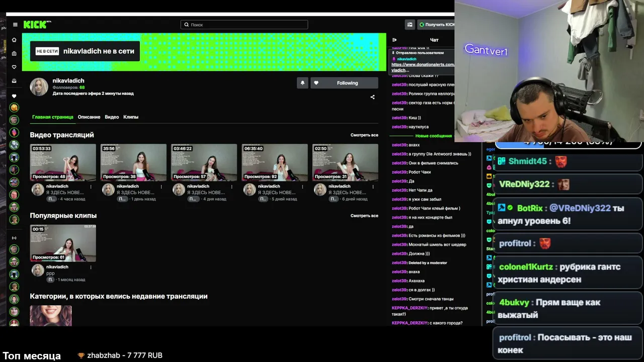Click the nikavladich channel name heading
This screenshot has width=644, height=362.
68,80
